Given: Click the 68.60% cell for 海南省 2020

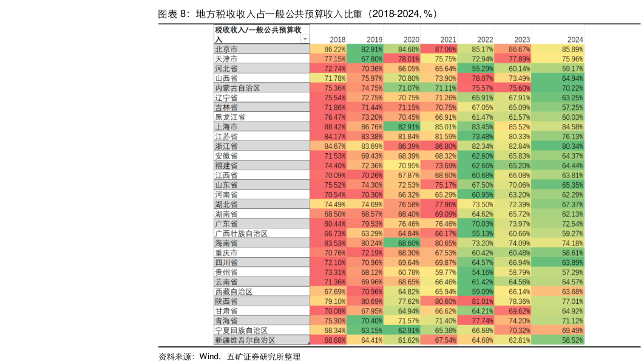Looking at the screenshot, I should (402, 243).
